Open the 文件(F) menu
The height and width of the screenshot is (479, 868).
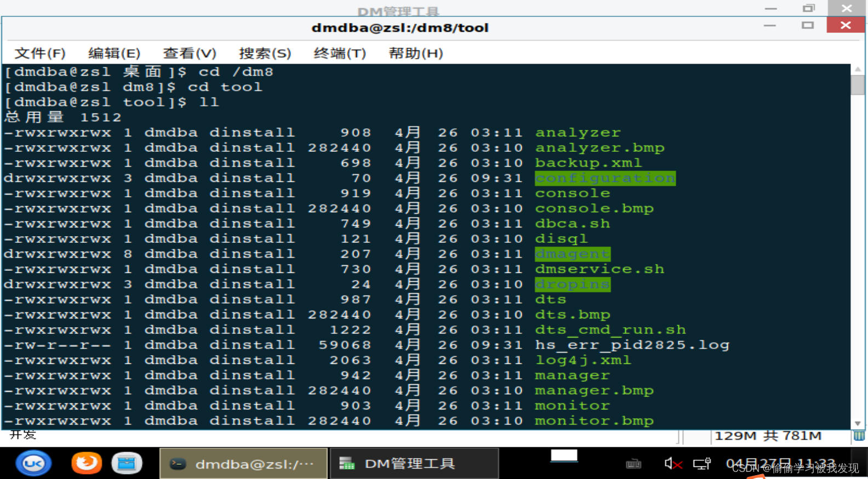tap(40, 53)
